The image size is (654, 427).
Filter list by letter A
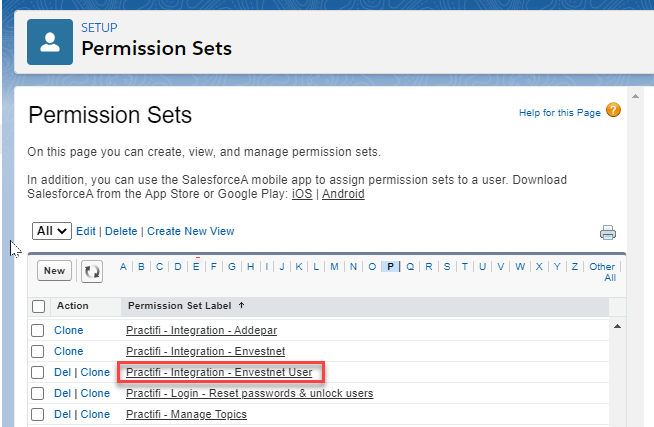[123, 266]
